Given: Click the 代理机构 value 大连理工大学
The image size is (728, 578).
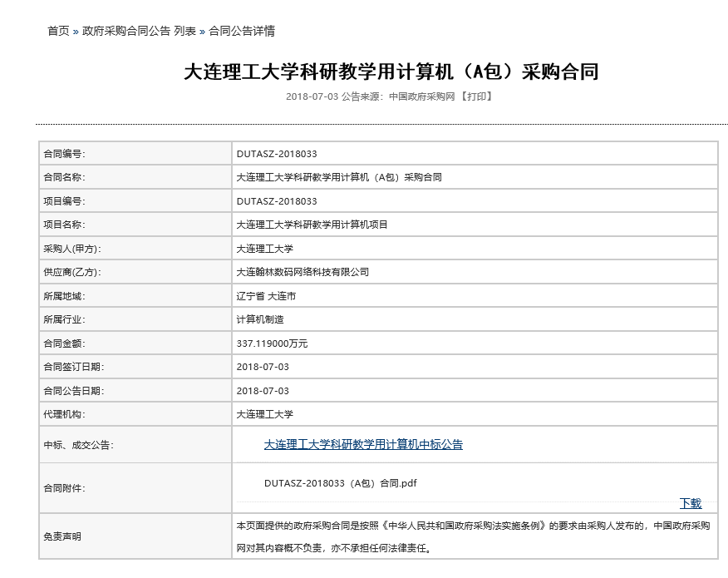Looking at the screenshot, I should pyautogui.click(x=265, y=414).
